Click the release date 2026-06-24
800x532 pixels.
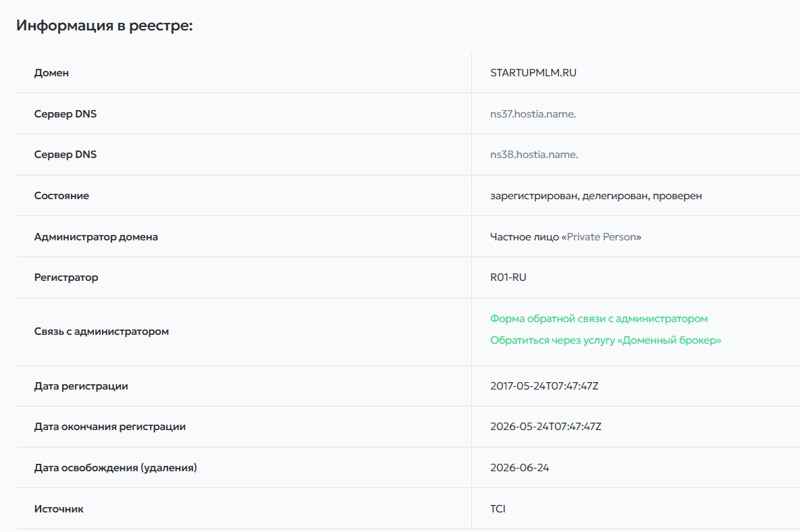pyautogui.click(x=520, y=468)
